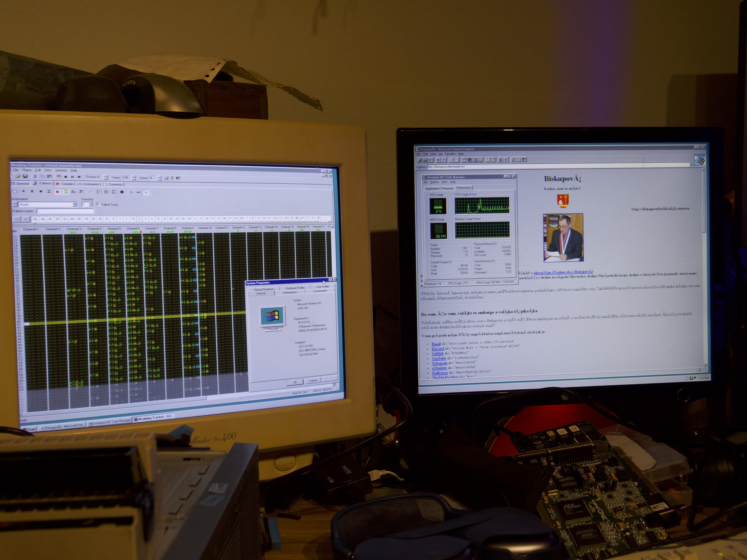Screen dimensions: 747x560
Task: Play the song in Modplug Tracker
Action: (79, 176)
